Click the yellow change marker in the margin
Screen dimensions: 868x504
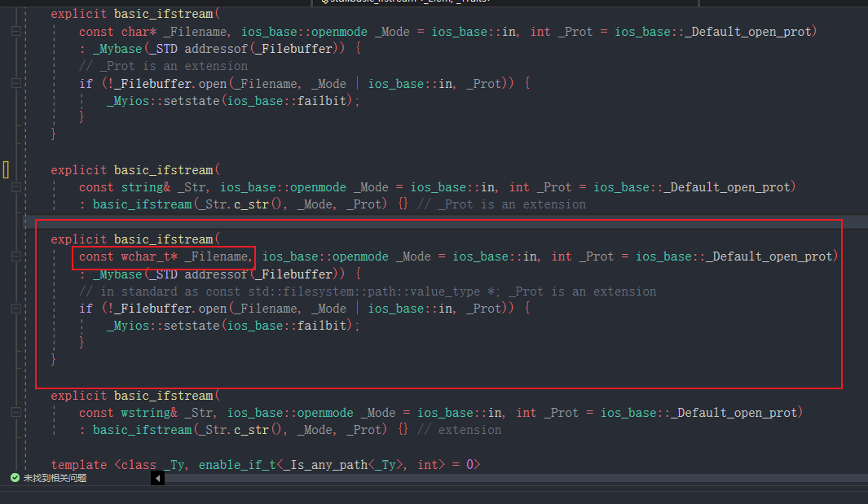(x=5, y=169)
